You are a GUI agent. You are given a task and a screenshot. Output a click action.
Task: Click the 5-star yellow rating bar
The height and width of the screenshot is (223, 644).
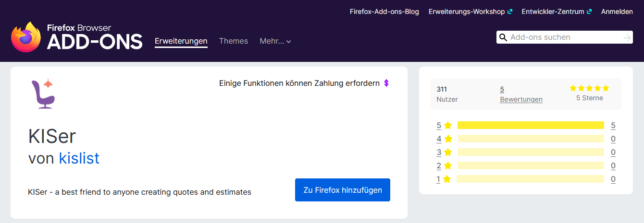pyautogui.click(x=531, y=125)
